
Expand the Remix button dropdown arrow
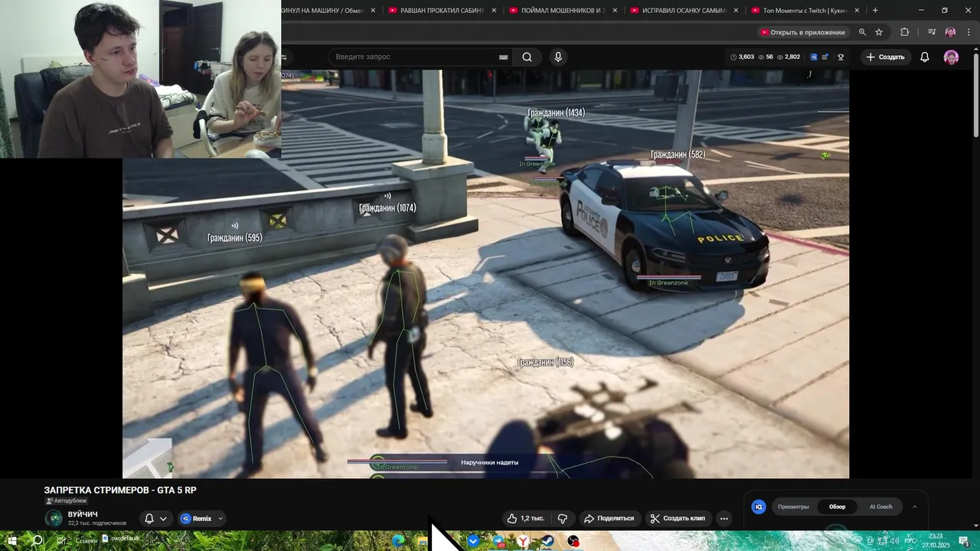coord(220,519)
